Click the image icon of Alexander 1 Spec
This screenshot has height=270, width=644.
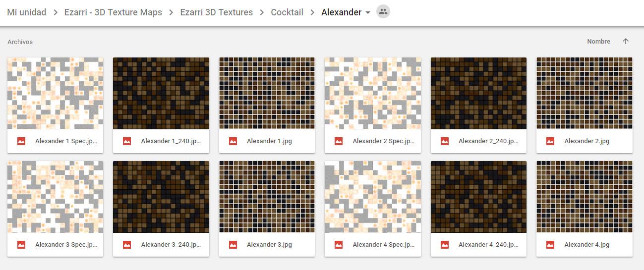pyautogui.click(x=21, y=141)
